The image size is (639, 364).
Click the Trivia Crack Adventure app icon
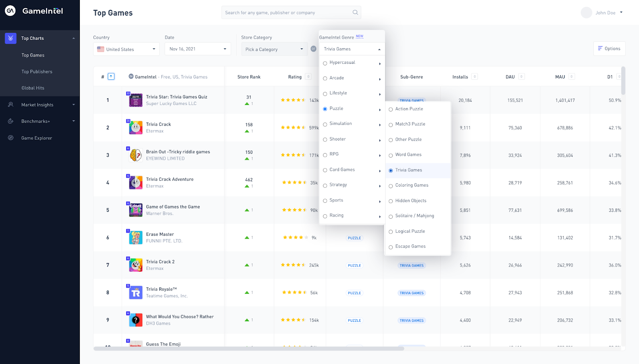coord(136,182)
